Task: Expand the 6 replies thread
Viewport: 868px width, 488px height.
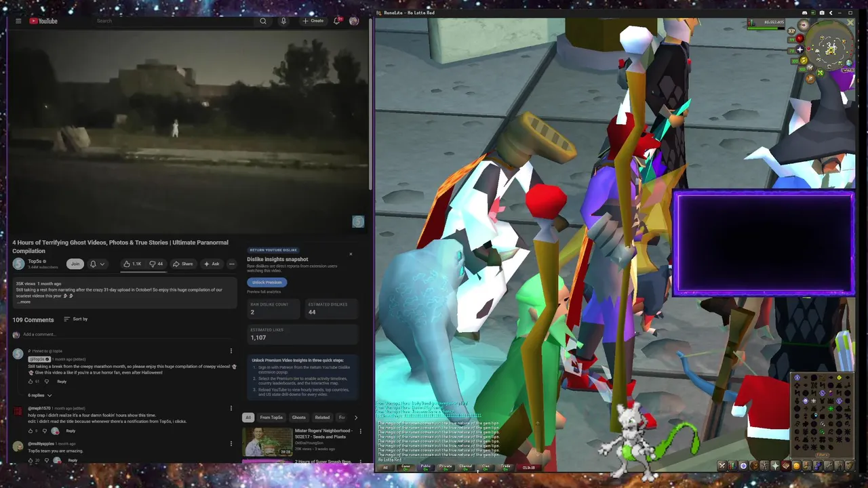Action: click(40, 395)
